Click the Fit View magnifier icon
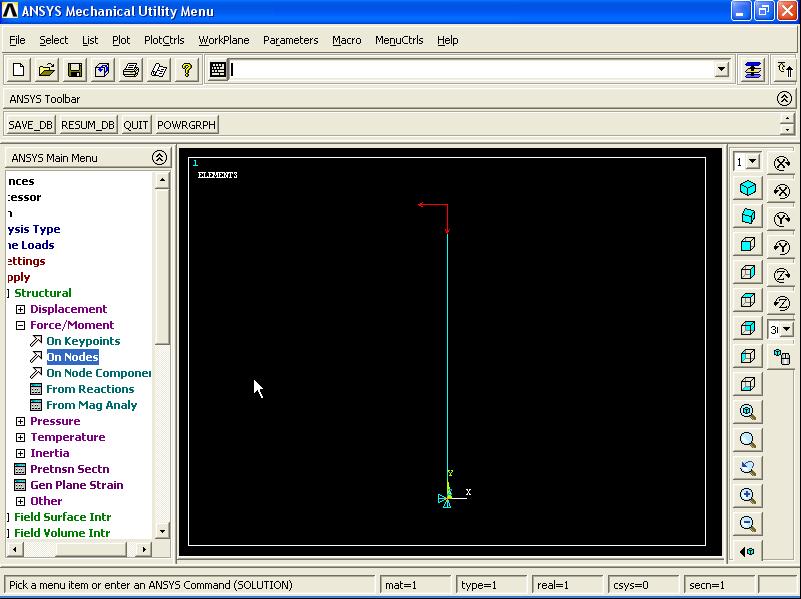801x599 pixels. (x=748, y=412)
